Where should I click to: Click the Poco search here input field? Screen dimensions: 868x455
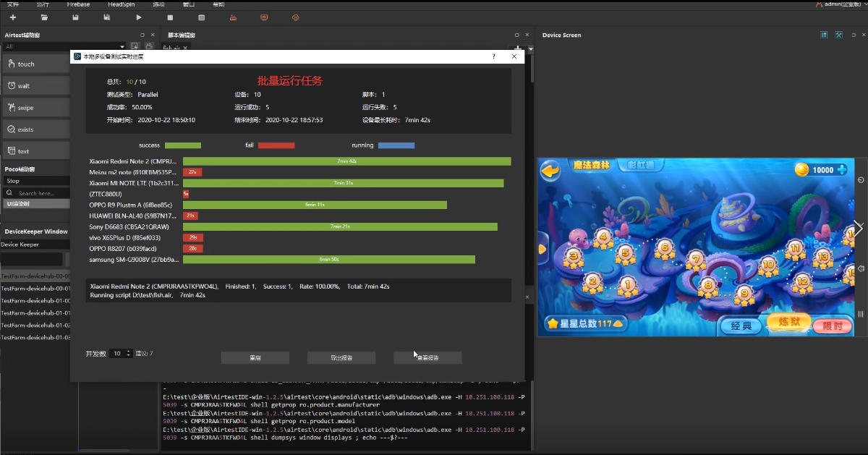pyautogui.click(x=38, y=193)
